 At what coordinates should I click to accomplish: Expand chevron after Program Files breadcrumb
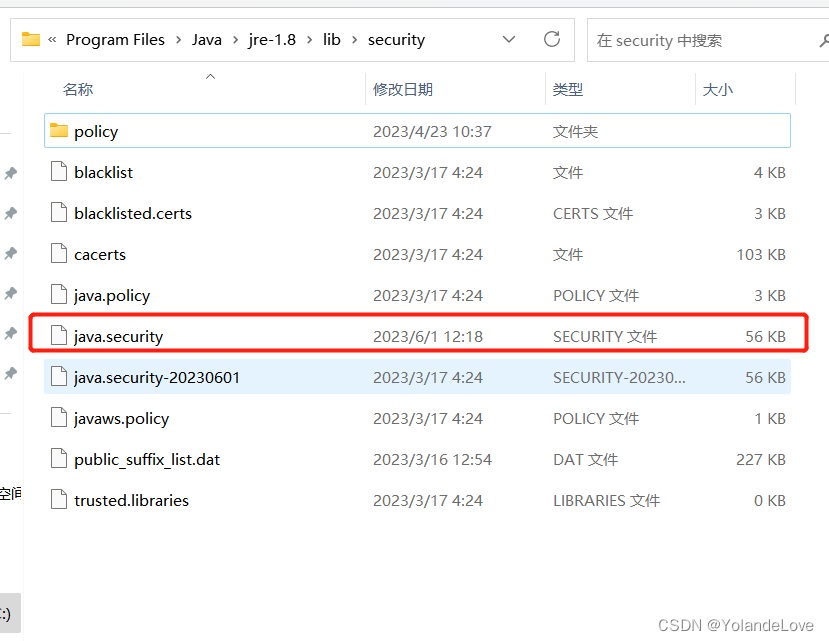[x=178, y=40]
